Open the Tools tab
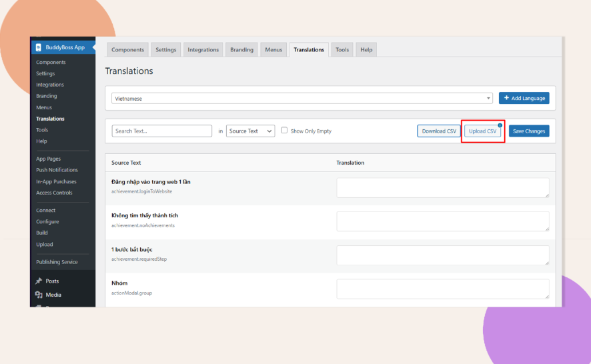Image resolution: width=591 pixels, height=364 pixels. tap(342, 50)
